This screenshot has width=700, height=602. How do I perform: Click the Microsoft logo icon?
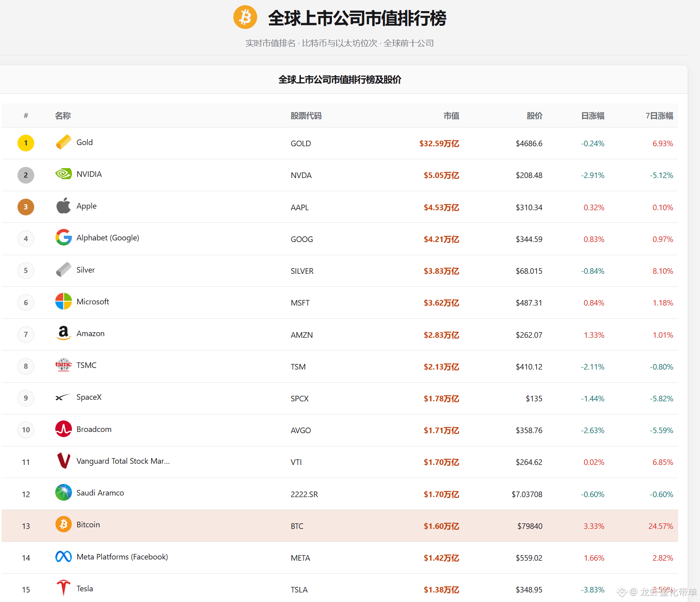[64, 302]
